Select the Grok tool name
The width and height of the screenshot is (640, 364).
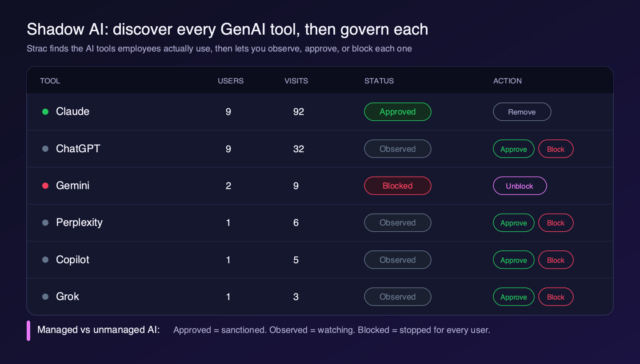[68, 297]
